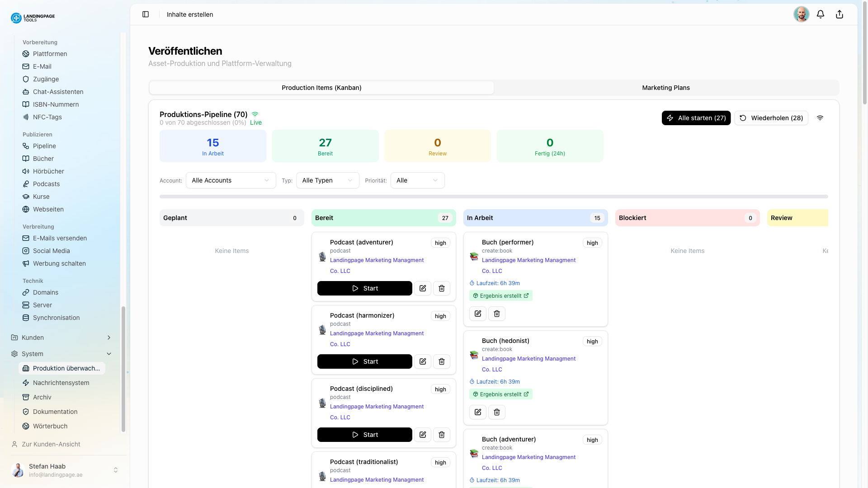This screenshot has height=488, width=868.
Task: Toggle the wifi icon next to Wiederholen
Action: click(x=820, y=118)
